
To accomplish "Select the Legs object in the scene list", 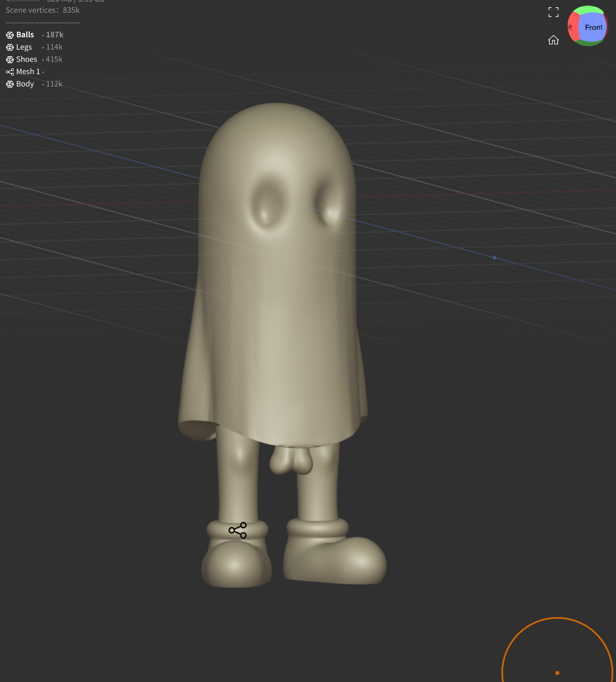I will point(24,47).
